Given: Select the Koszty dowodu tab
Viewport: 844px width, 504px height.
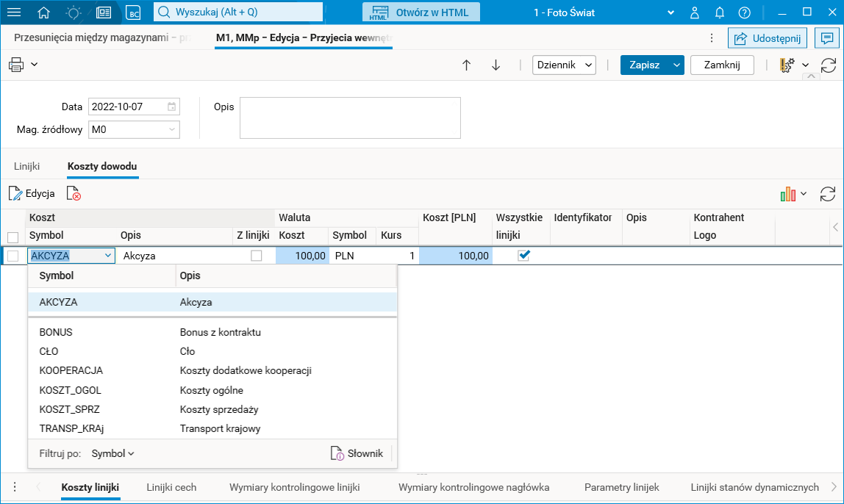Looking at the screenshot, I should 102,166.
